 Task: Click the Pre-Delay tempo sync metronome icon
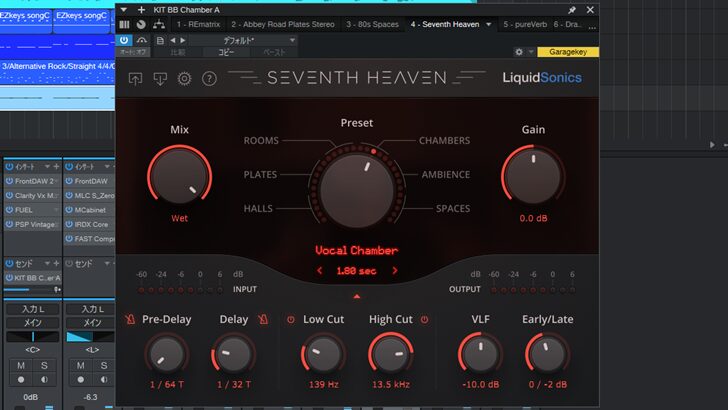point(130,319)
